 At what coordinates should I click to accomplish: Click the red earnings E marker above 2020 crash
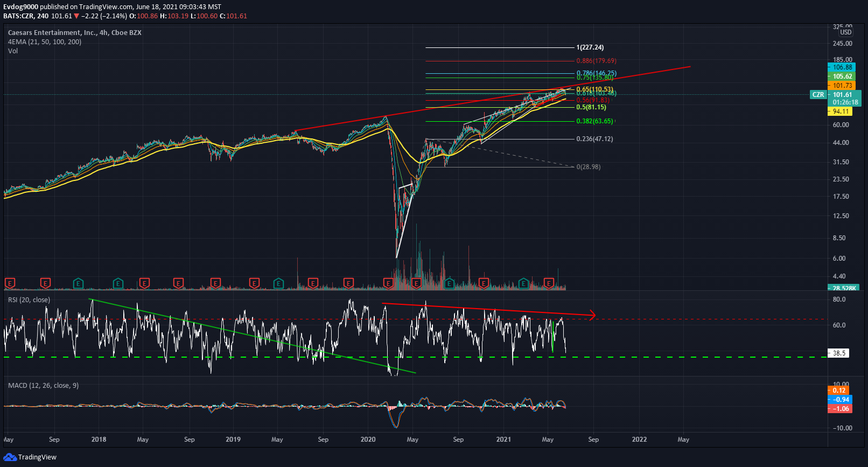pos(388,283)
